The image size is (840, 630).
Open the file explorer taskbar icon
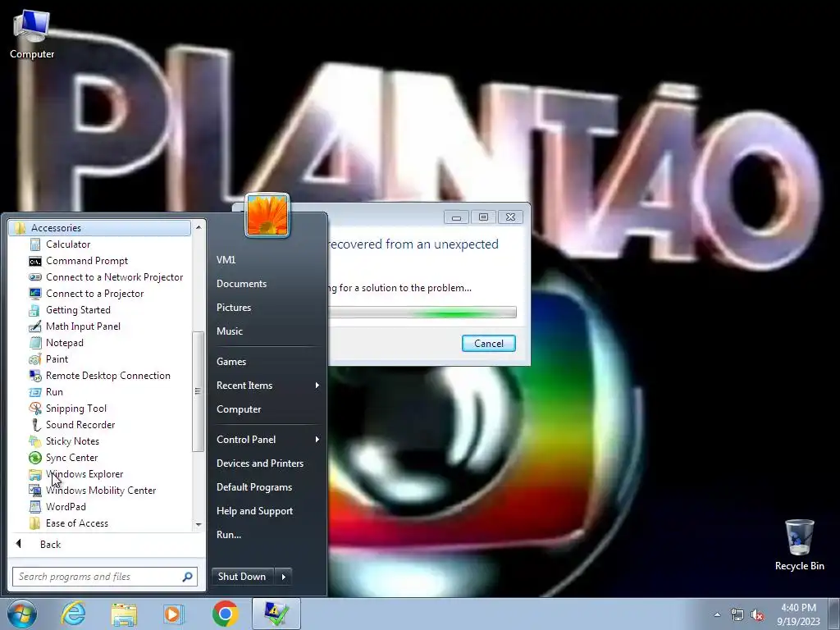(124, 614)
